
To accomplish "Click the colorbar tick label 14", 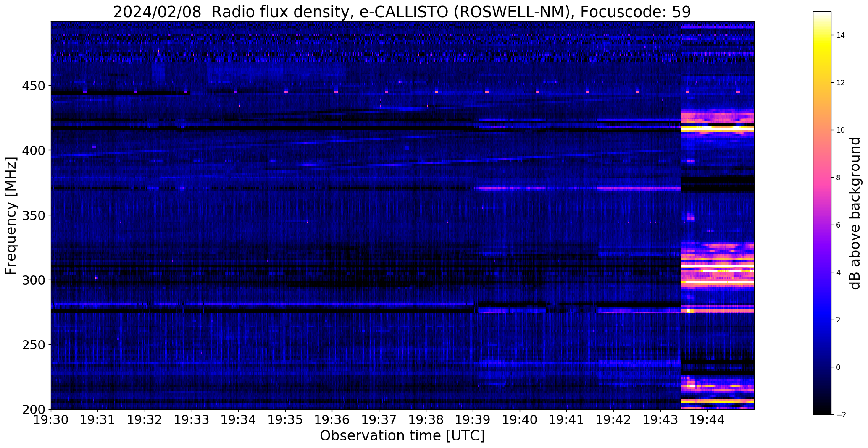I will pos(841,35).
